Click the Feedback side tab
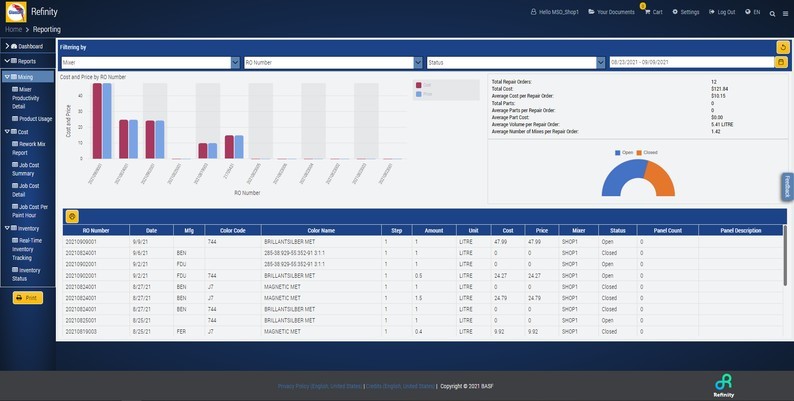Image resolution: width=794 pixels, height=401 pixels. 787,187
